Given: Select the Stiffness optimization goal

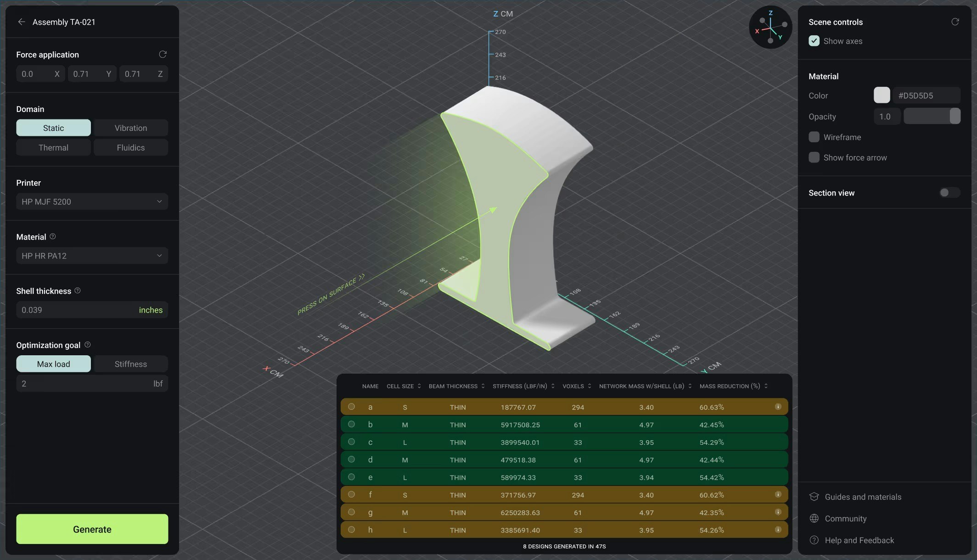Looking at the screenshot, I should pyautogui.click(x=131, y=364).
